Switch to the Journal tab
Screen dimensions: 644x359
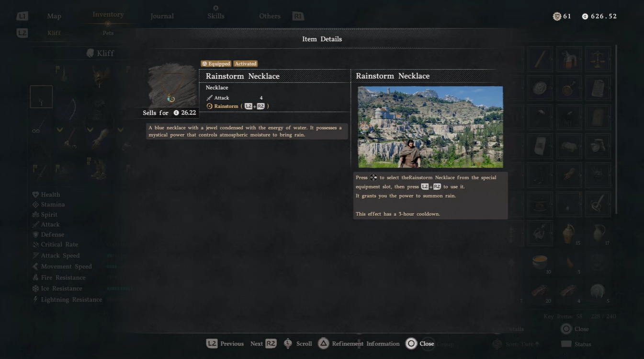click(162, 16)
